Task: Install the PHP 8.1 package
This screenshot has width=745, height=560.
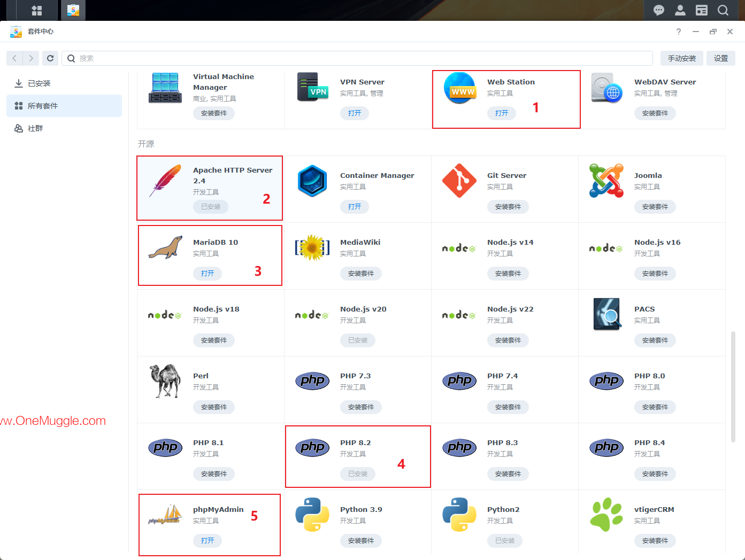Action: [x=214, y=474]
